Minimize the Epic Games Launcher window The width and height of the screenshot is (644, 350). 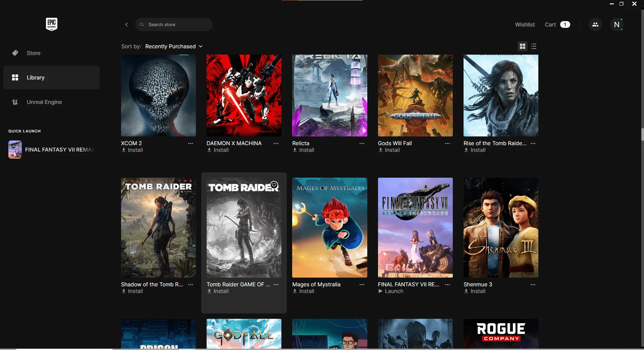(x=612, y=4)
